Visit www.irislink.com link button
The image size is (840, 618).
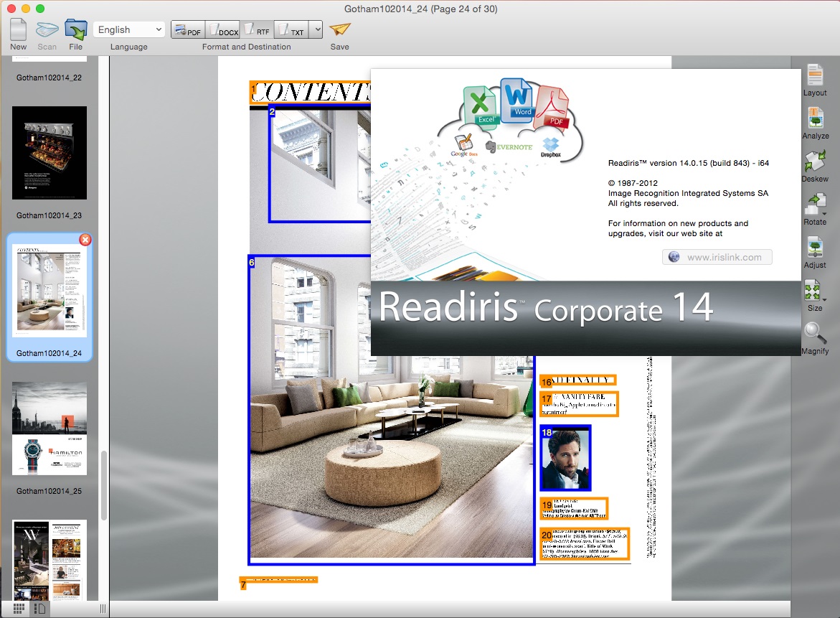(x=717, y=257)
